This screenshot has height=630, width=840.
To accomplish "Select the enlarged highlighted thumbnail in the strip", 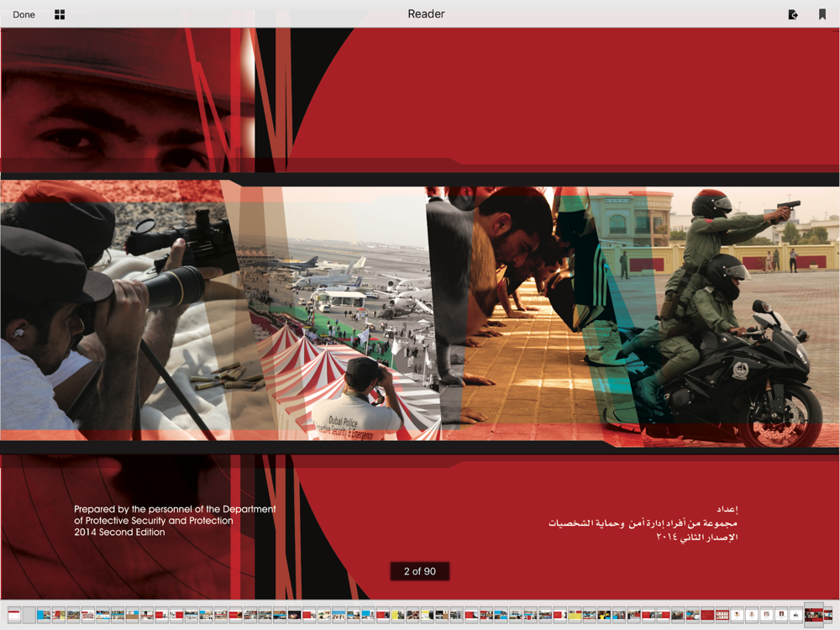I will 814,615.
